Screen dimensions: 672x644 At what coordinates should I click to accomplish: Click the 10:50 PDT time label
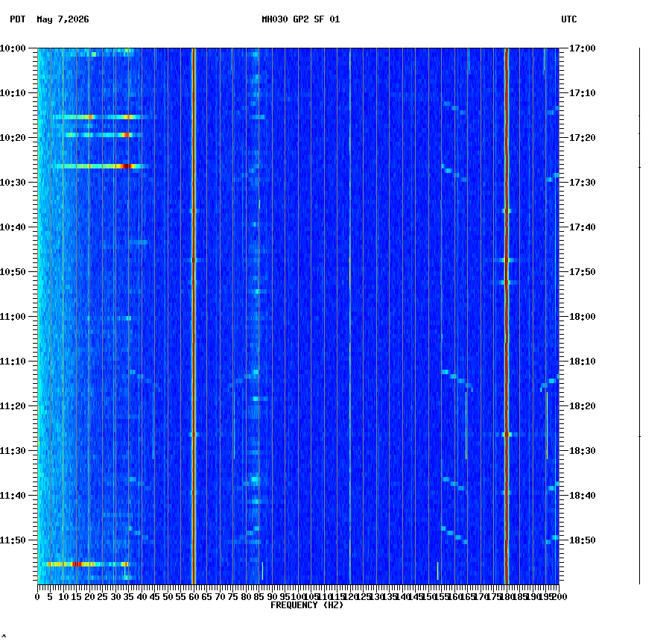pyautogui.click(x=13, y=272)
